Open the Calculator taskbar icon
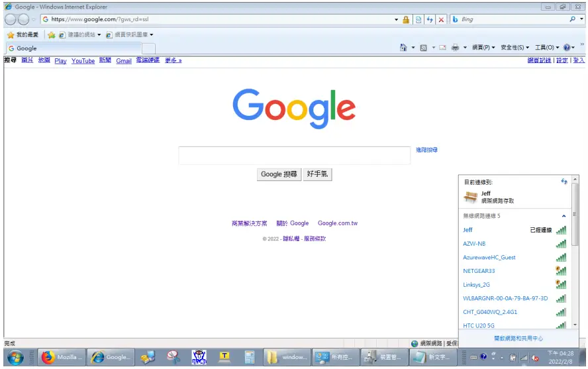 250,357
